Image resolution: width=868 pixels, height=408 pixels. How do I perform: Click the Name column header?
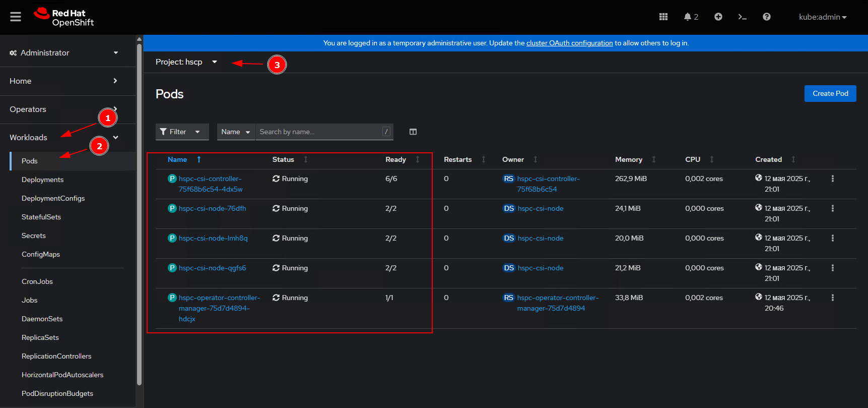click(x=177, y=159)
